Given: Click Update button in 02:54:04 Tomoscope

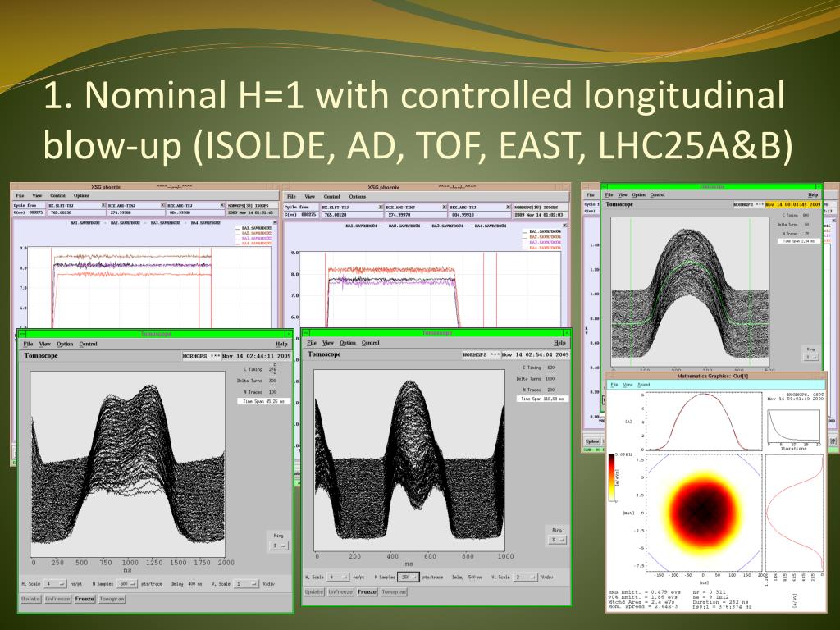Looking at the screenshot, I should click(x=314, y=592).
